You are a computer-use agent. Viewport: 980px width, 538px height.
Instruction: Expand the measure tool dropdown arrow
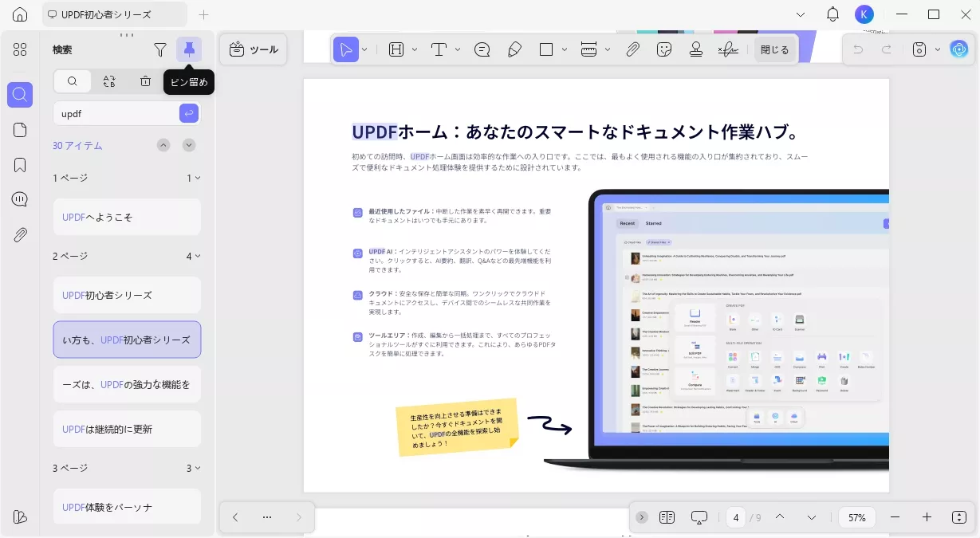[608, 49]
